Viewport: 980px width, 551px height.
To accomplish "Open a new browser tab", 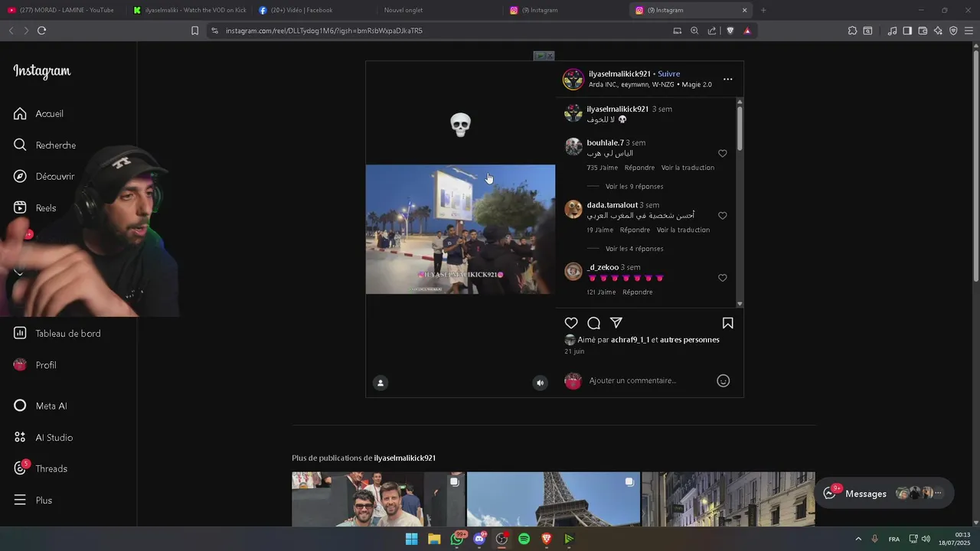I will [x=763, y=10].
